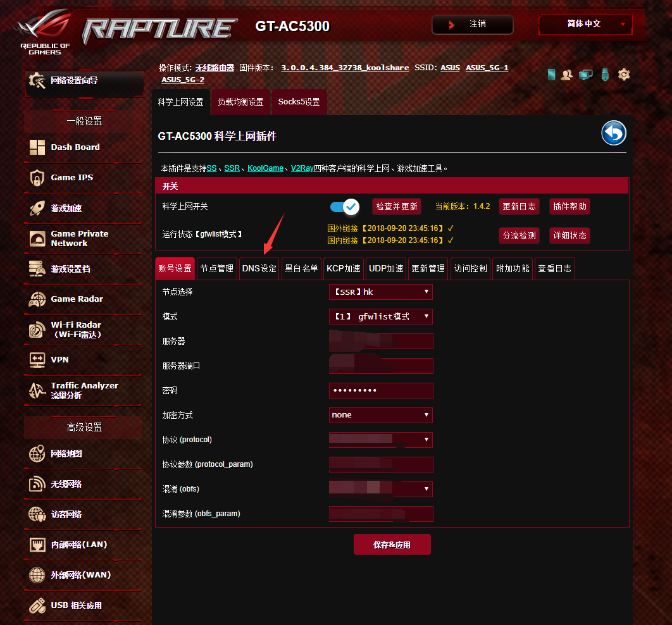Switch to the DNS设定 tab
The image size is (672, 625).
tap(259, 269)
